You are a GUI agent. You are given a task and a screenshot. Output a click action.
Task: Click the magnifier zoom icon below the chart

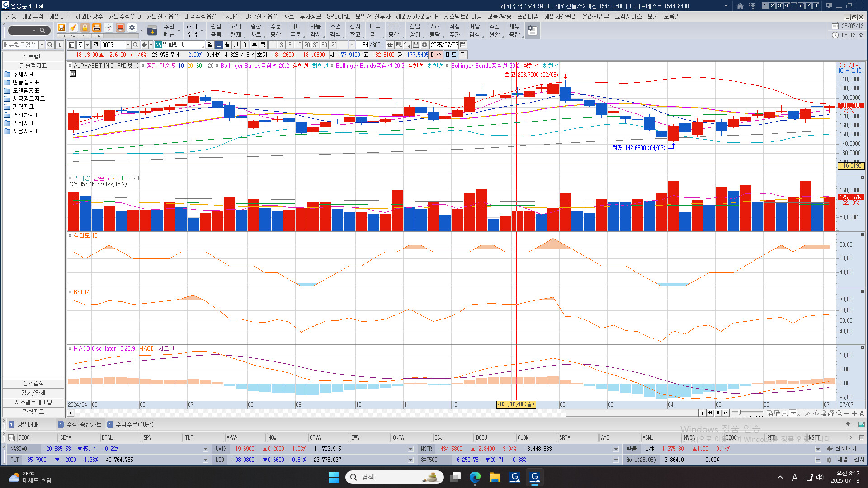click(839, 413)
